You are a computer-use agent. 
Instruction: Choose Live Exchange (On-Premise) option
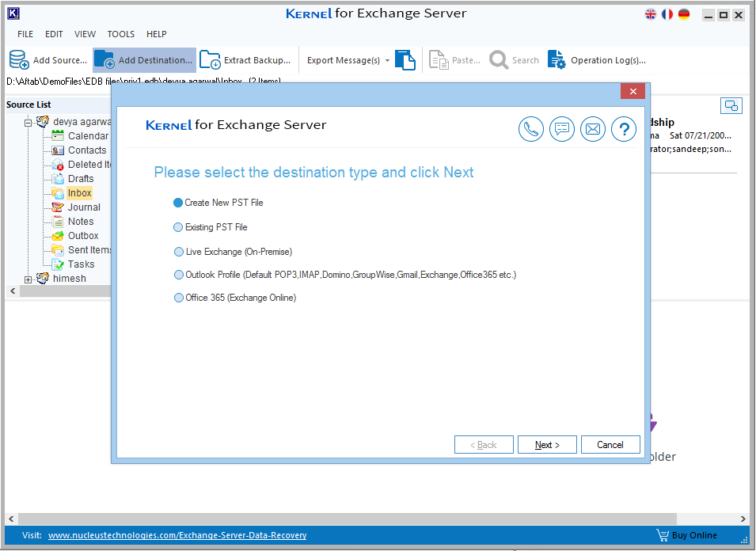(x=178, y=252)
